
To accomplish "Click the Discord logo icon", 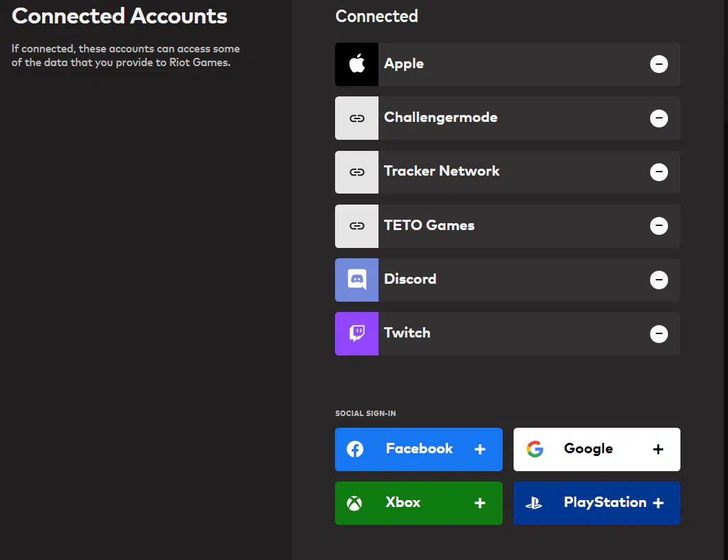I will 356,280.
